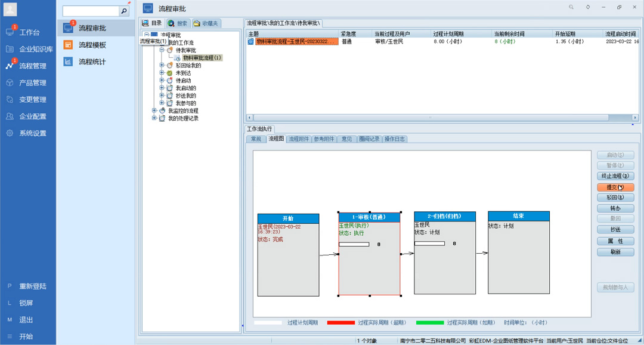The image size is (644, 345).
Task: Click the 终止流程 button
Action: (615, 176)
